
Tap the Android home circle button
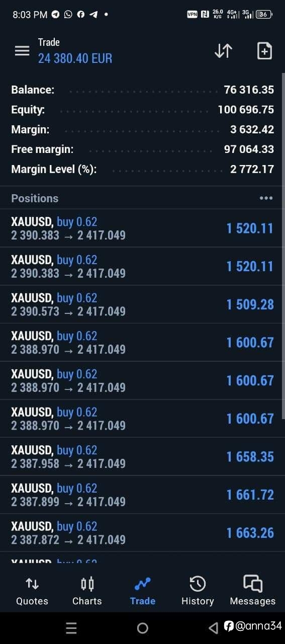143,628
